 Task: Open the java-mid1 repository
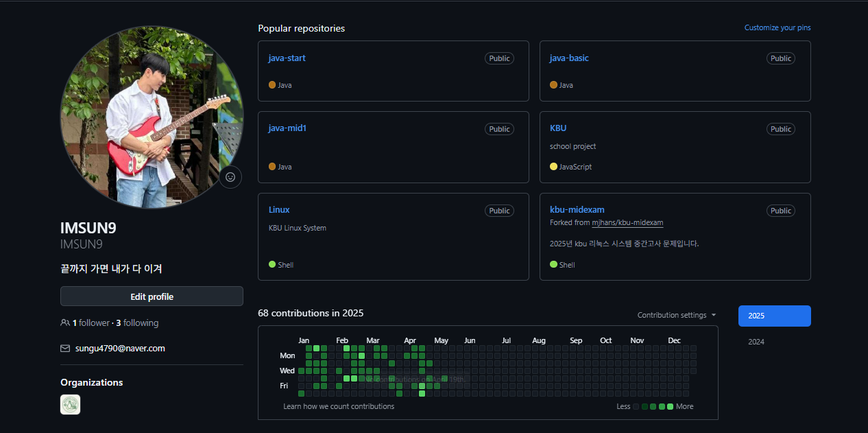pos(287,128)
